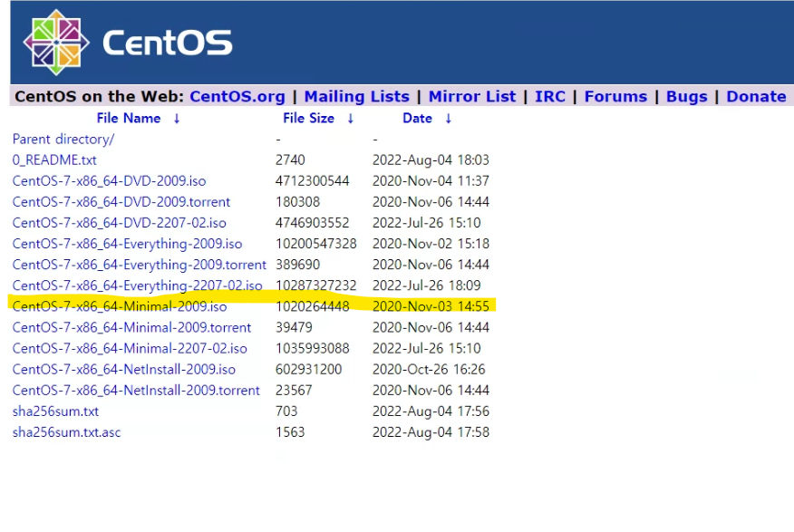Click the CentOS wordmark in banner
This screenshot has height=532, width=794.
coord(168,43)
